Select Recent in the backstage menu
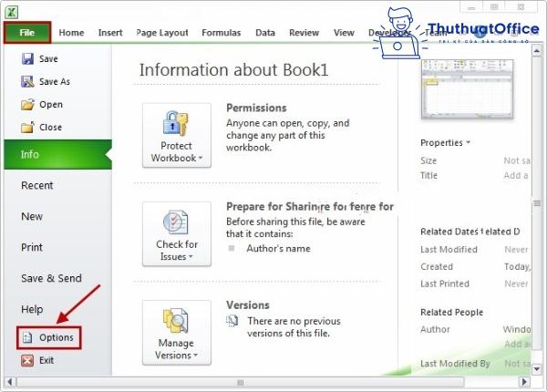The width and height of the screenshot is (547, 392). 37,186
